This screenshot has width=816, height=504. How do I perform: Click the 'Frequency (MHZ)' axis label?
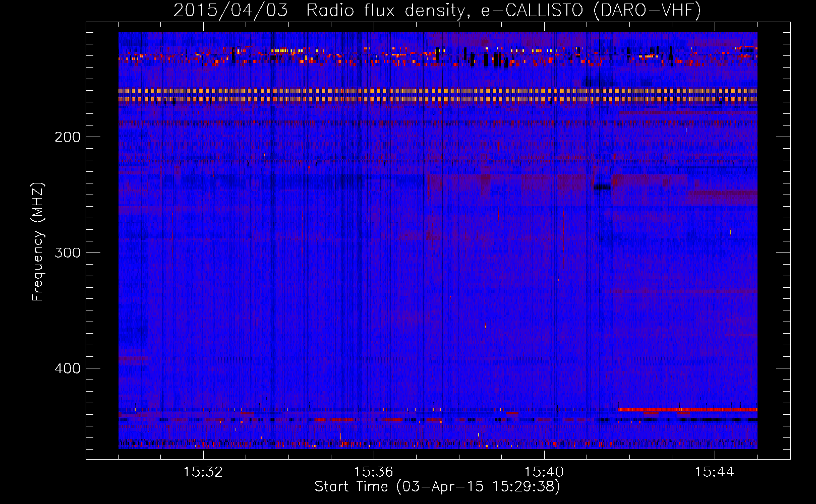[38, 242]
